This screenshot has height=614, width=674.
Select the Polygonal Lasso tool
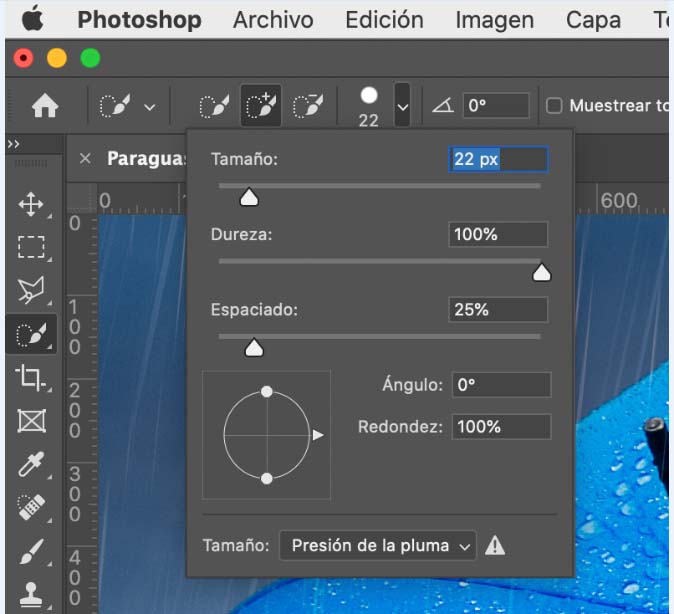(31, 290)
